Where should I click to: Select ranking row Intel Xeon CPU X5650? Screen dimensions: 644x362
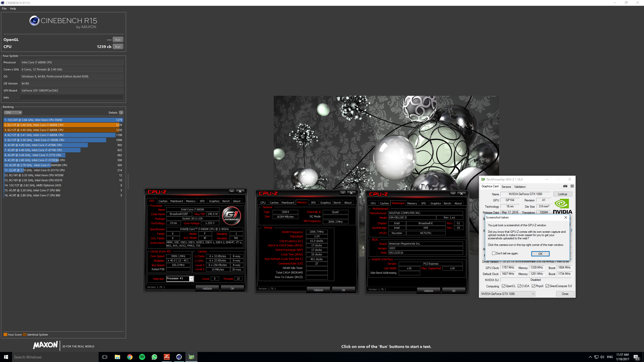[x=63, y=120]
